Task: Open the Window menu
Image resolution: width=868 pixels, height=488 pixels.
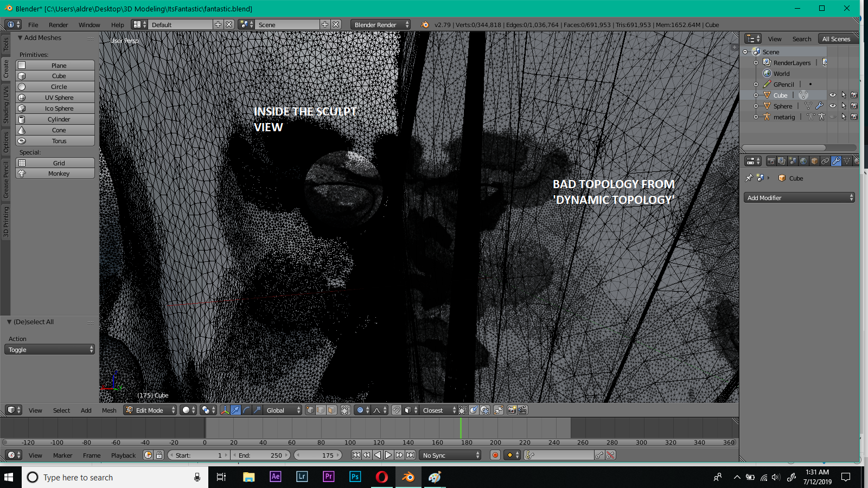Action: point(89,25)
